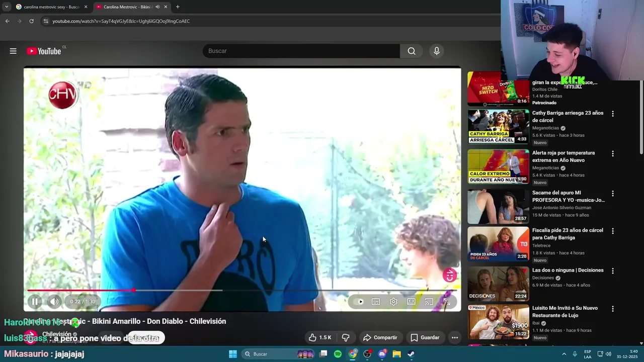The width and height of the screenshot is (644, 362).
Task: Open Fiscalía pide 23 años de cárcel video
Action: (x=568, y=234)
